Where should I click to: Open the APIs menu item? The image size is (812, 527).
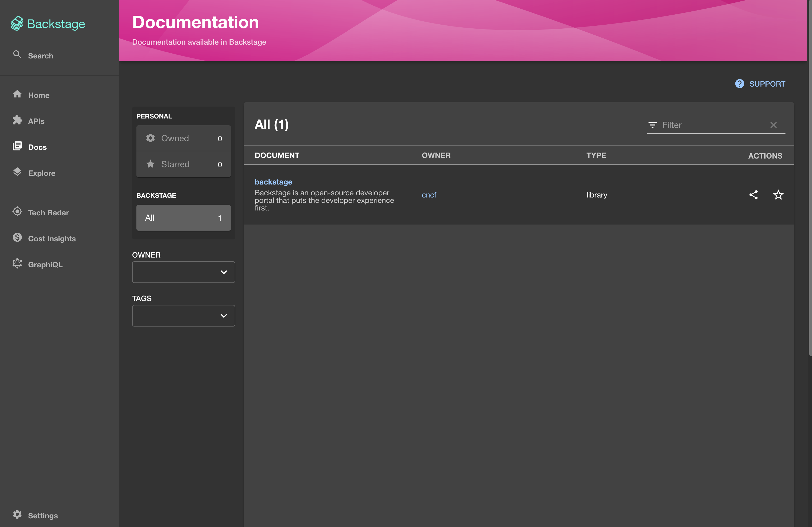click(x=59, y=121)
